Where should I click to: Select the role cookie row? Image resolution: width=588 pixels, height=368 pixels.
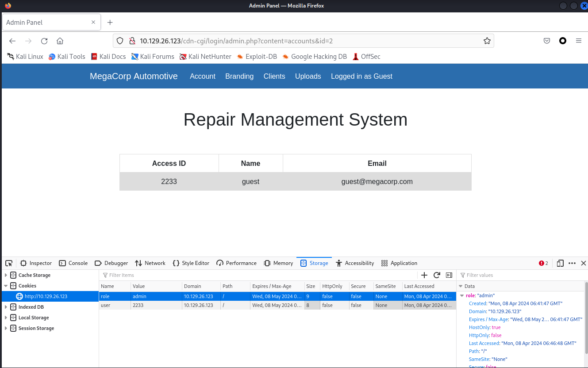pos(277,296)
